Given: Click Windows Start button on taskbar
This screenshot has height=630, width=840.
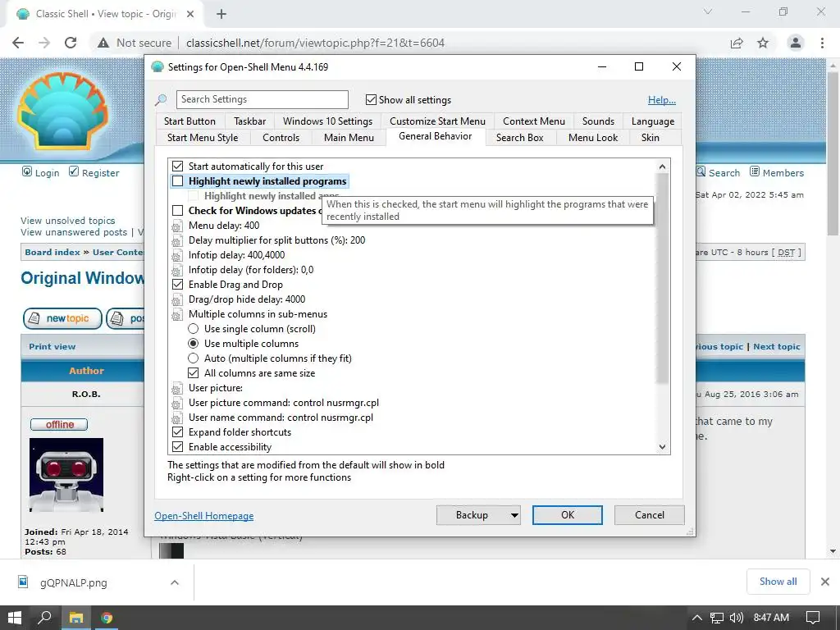Looking at the screenshot, I should click(15, 618).
